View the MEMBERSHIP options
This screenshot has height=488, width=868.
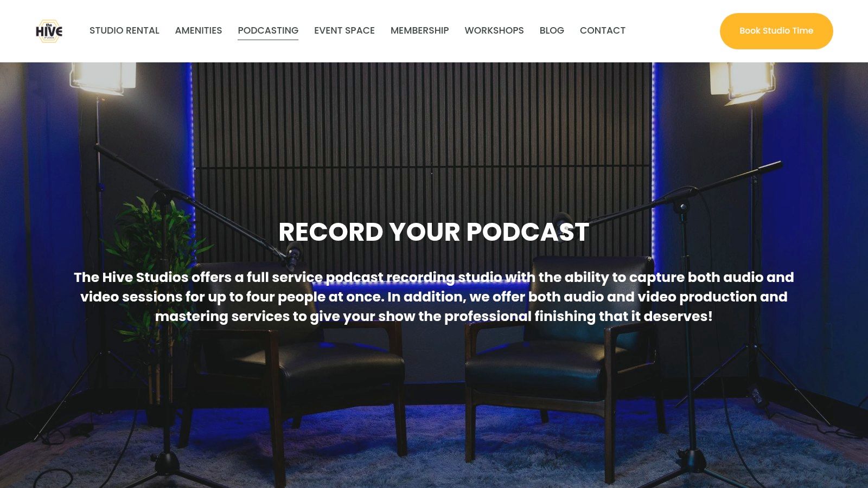[419, 31]
